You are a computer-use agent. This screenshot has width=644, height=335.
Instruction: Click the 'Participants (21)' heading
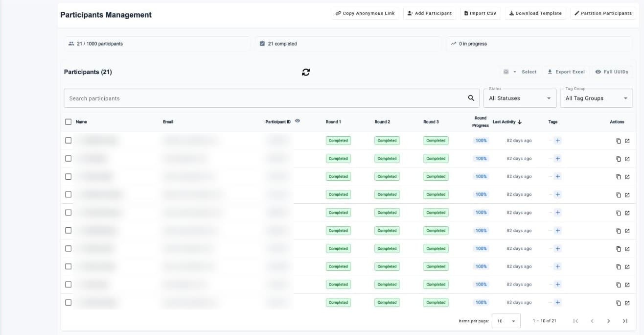point(88,72)
